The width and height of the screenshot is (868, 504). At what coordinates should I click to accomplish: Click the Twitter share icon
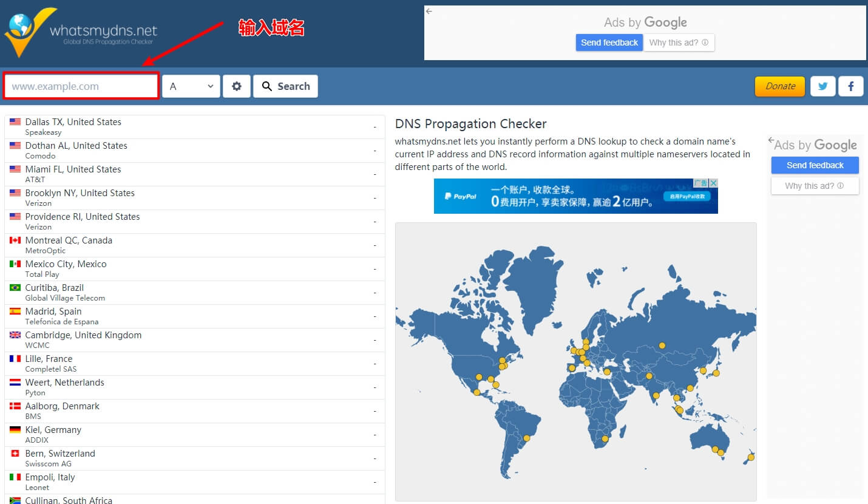coord(822,86)
